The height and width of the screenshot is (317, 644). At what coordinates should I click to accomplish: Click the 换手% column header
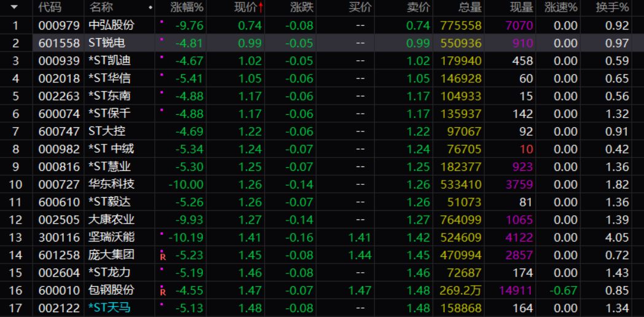[613, 7]
